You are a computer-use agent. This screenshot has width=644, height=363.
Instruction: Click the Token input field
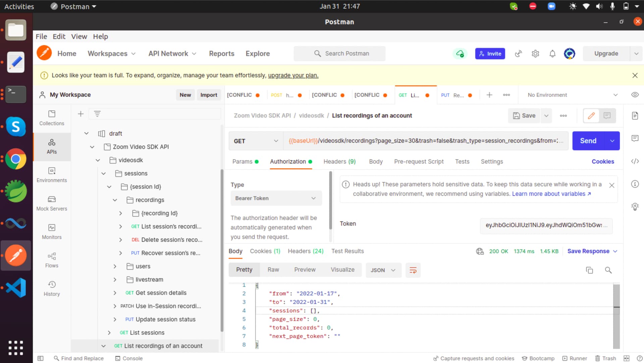pos(546,225)
